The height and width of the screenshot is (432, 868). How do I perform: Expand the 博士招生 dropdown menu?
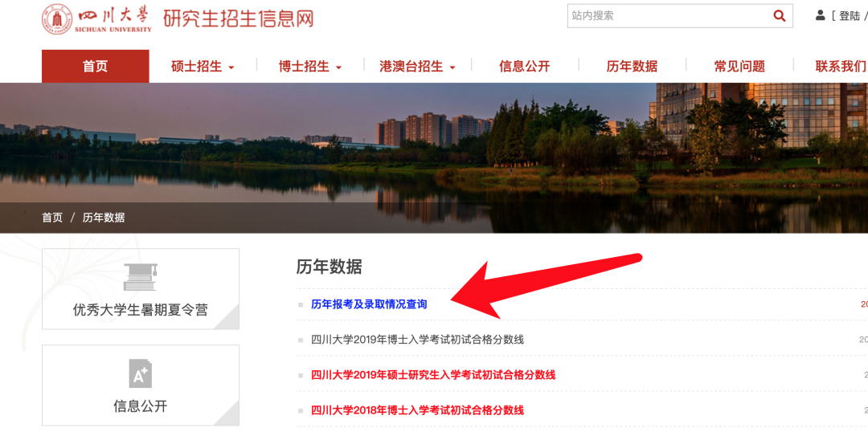[310, 67]
